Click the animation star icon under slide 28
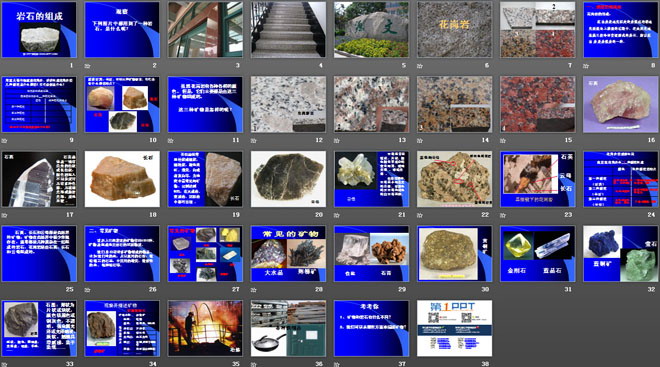This screenshot has width=660, height=367. pyautogui.click(x=253, y=290)
